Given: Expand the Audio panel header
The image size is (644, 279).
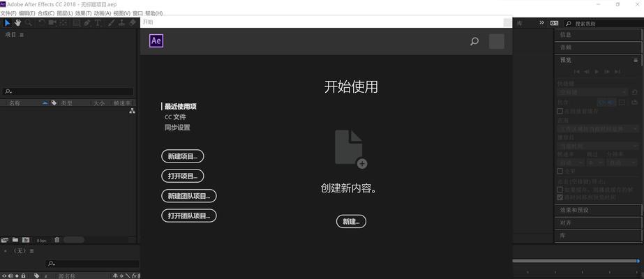Looking at the screenshot, I should click(x=597, y=47).
